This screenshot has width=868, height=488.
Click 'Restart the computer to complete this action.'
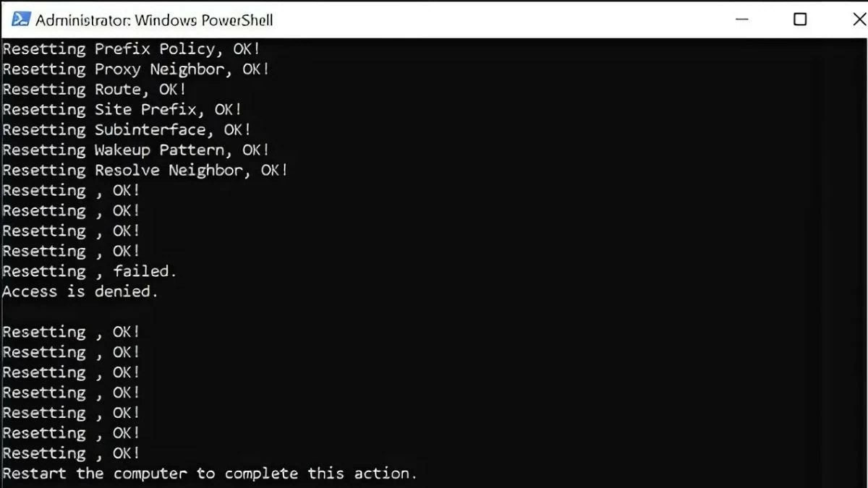[x=210, y=474]
